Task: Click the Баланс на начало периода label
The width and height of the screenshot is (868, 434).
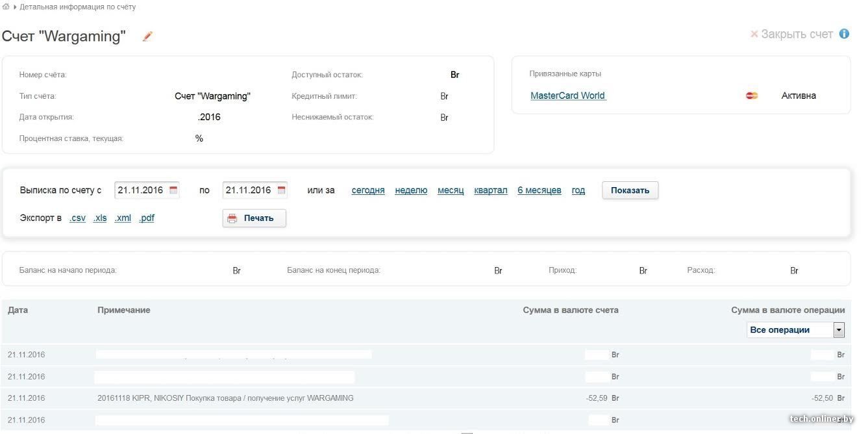Action: click(x=68, y=270)
